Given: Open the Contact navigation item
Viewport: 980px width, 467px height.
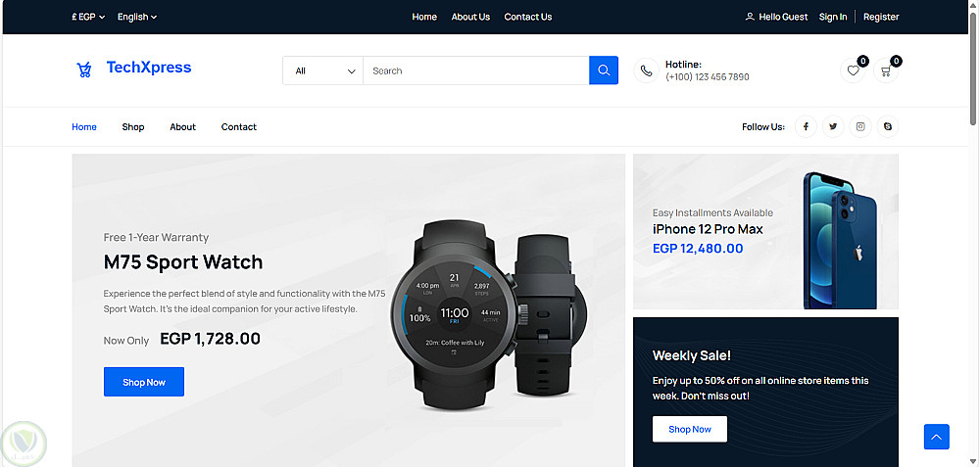Looking at the screenshot, I should pos(239,126).
